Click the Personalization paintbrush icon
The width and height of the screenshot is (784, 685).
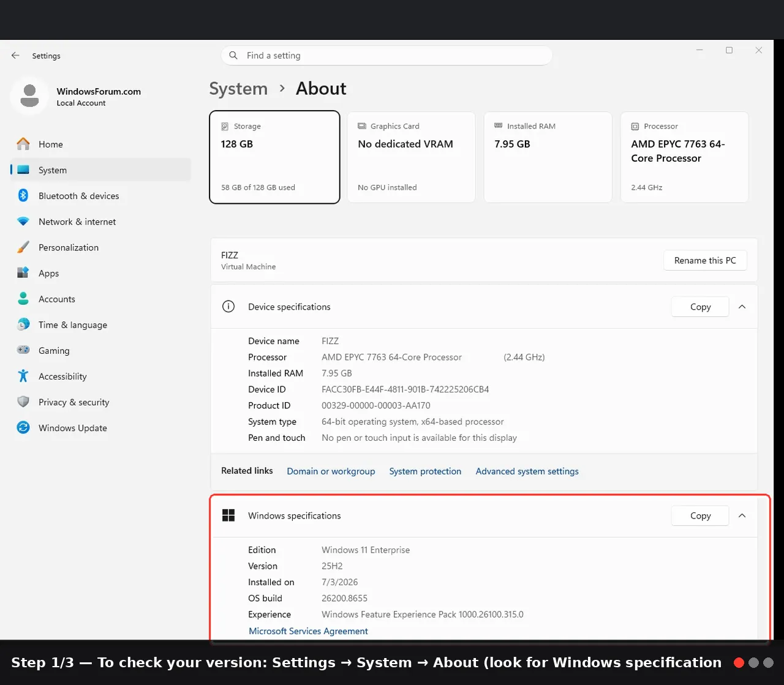(23, 247)
